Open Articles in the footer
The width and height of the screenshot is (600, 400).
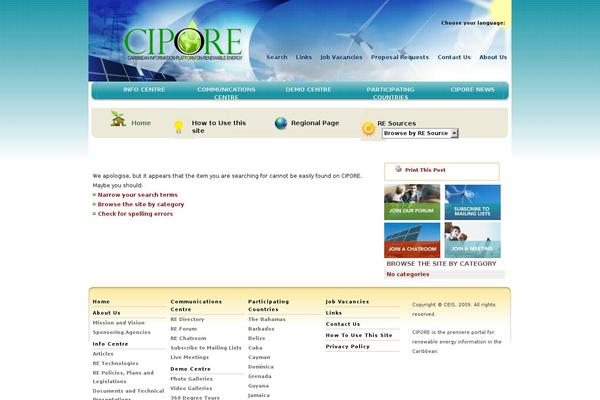(103, 354)
